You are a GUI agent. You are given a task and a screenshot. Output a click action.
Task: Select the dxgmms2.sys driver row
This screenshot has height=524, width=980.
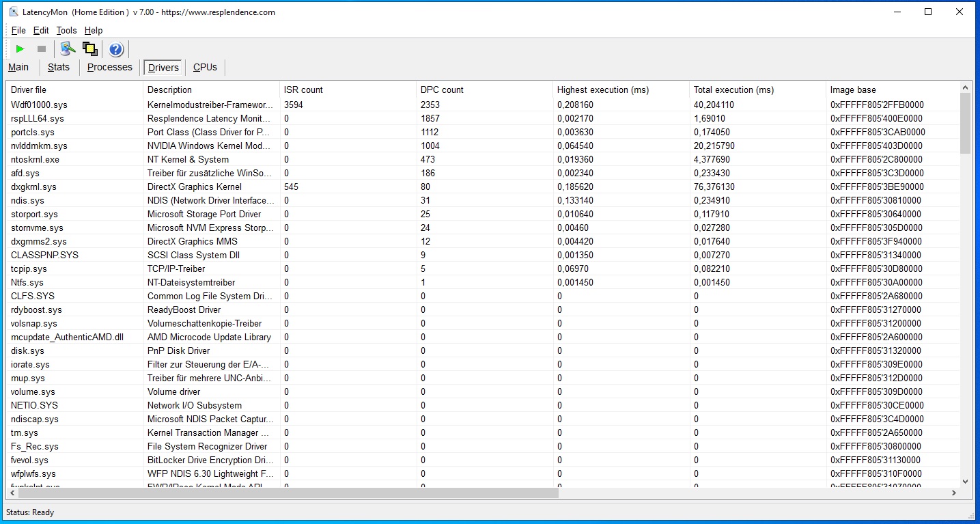483,241
